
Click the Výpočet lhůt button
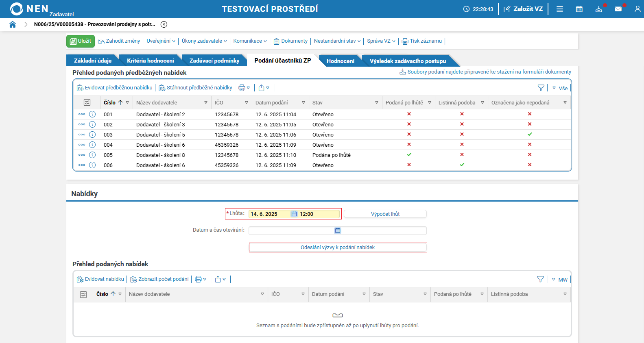[x=385, y=214]
